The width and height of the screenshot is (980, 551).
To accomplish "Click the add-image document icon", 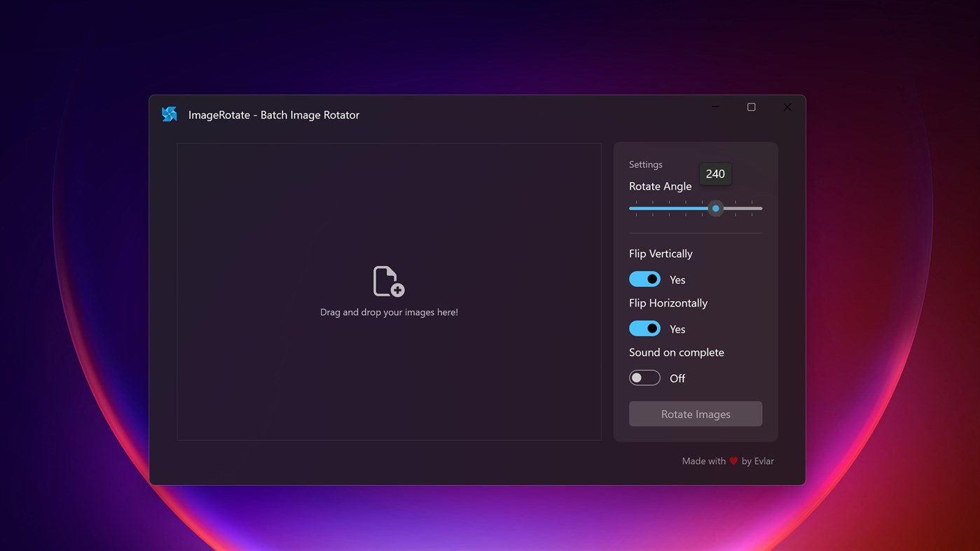I will pos(389,280).
